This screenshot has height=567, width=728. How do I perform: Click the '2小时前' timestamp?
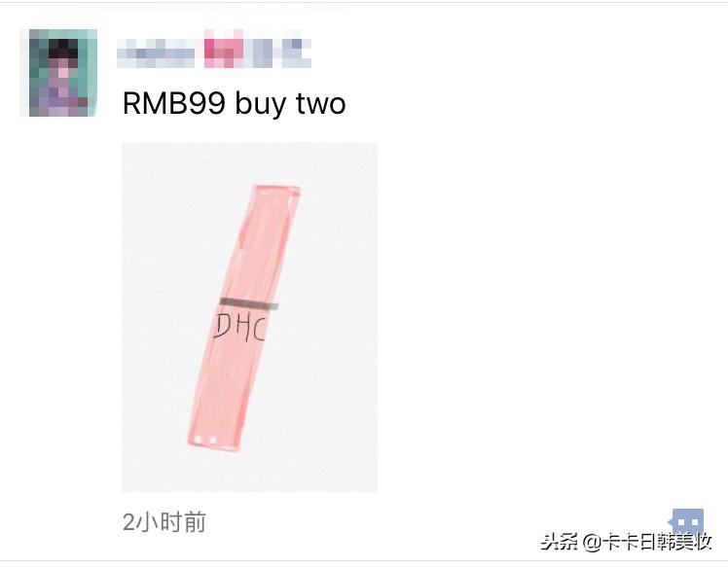click(164, 522)
